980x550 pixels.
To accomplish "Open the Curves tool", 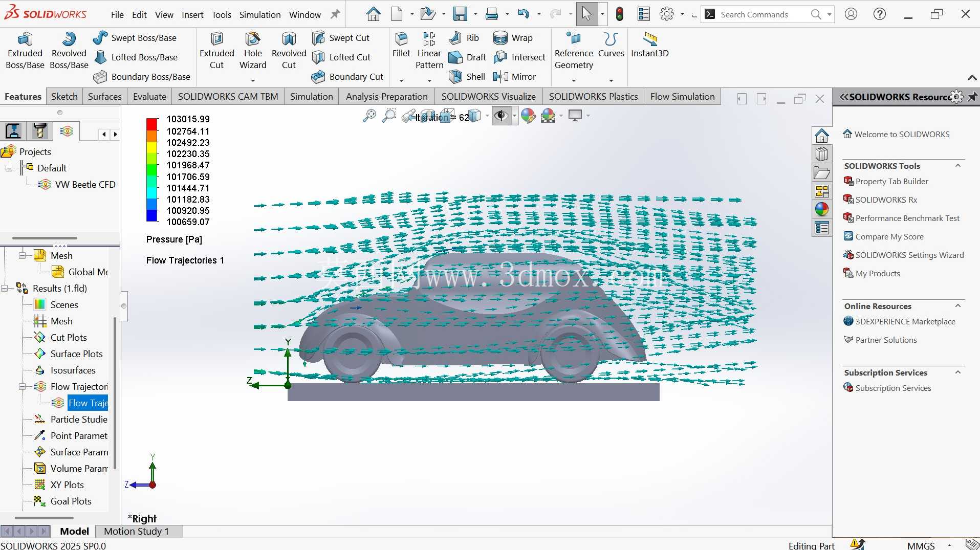I will pos(611,45).
